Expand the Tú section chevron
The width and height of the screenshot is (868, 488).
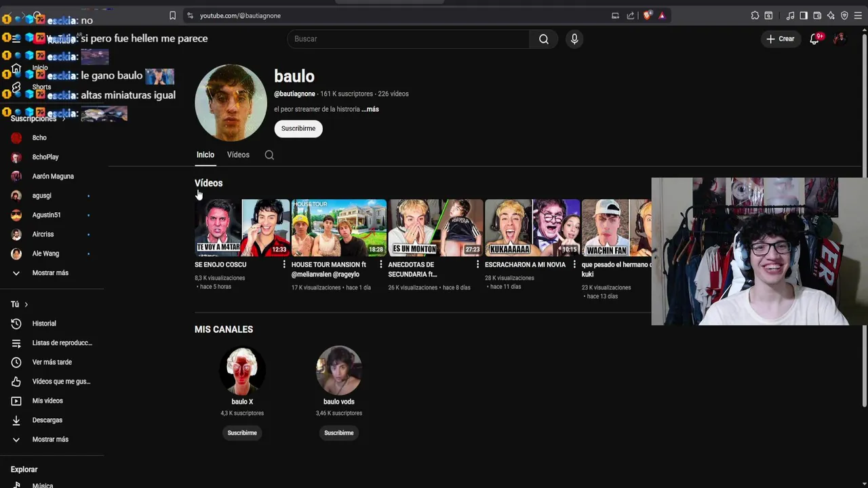pyautogui.click(x=26, y=304)
